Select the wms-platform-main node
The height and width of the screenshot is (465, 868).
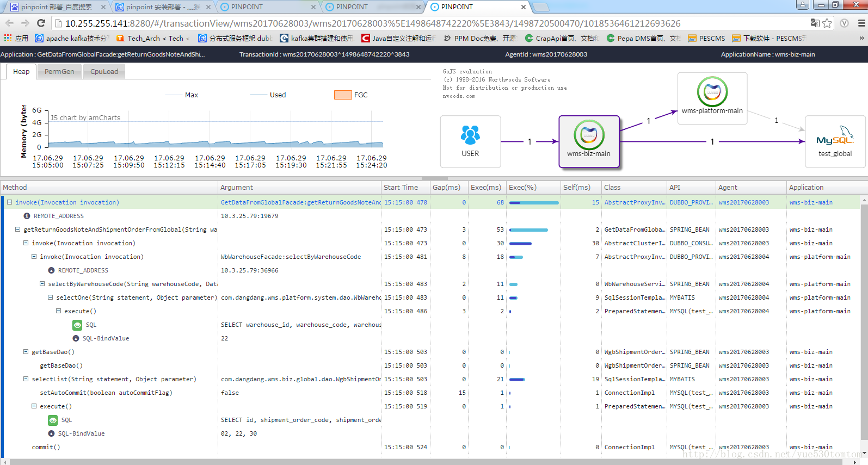pyautogui.click(x=712, y=98)
